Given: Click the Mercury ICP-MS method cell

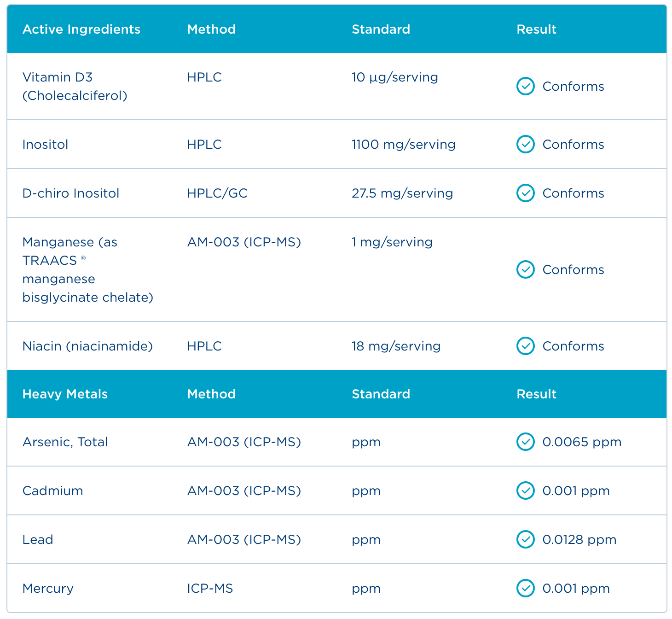Looking at the screenshot, I should point(210,588).
